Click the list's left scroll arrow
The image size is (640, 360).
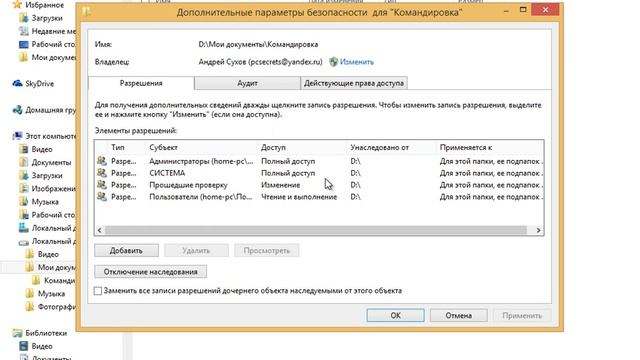[x=100, y=231]
